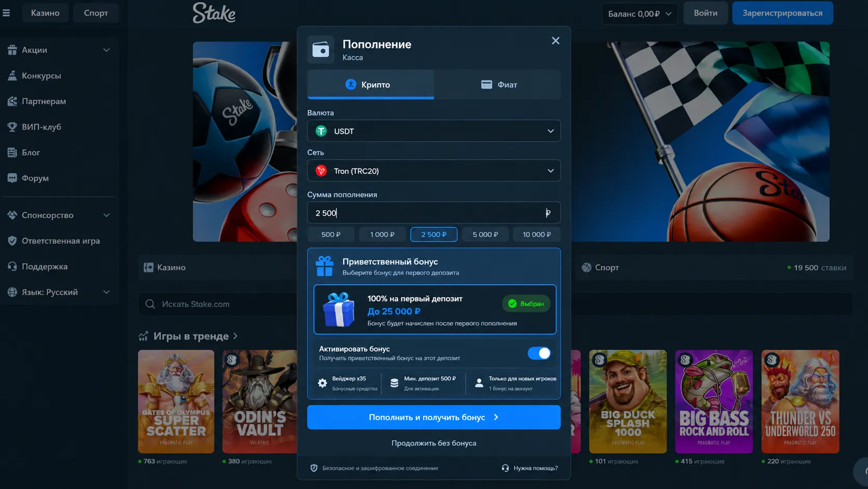Image resolution: width=868 pixels, height=489 pixels.
Task: Open the Валюта USDT dropdown
Action: coord(434,131)
